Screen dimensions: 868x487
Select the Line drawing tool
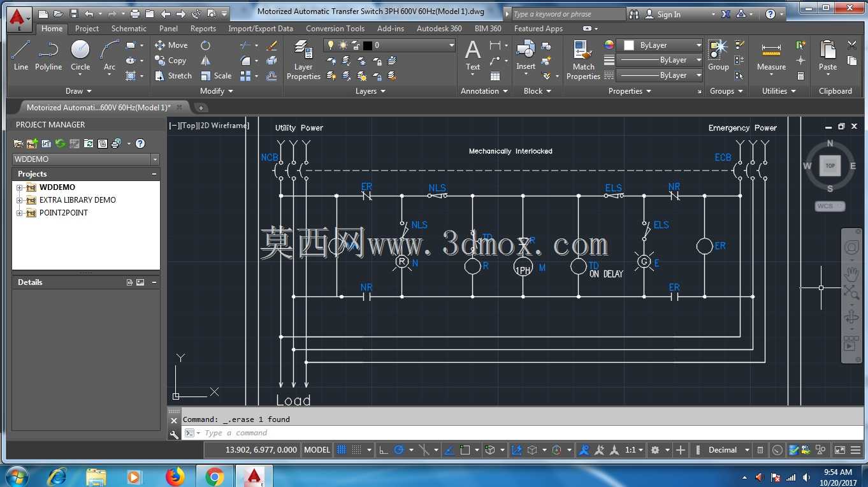coord(21,55)
